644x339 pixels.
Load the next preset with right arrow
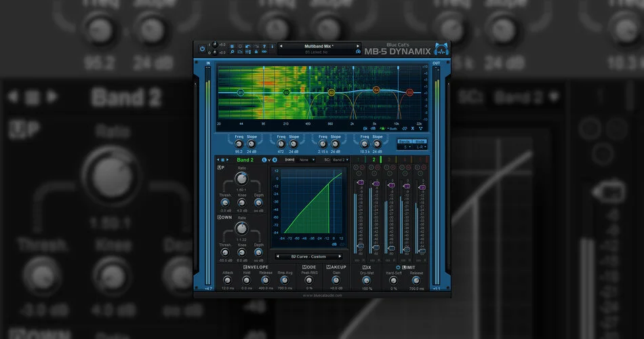pyautogui.click(x=358, y=46)
